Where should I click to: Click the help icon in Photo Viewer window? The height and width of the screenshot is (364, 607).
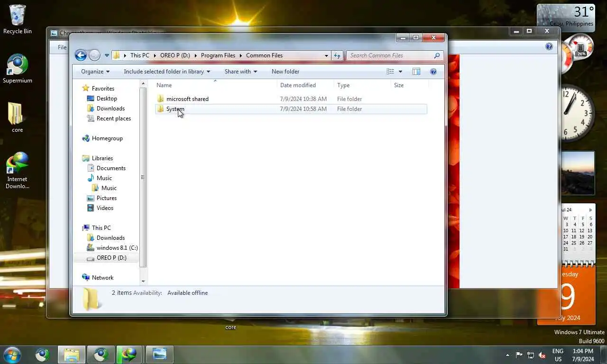coord(549,46)
